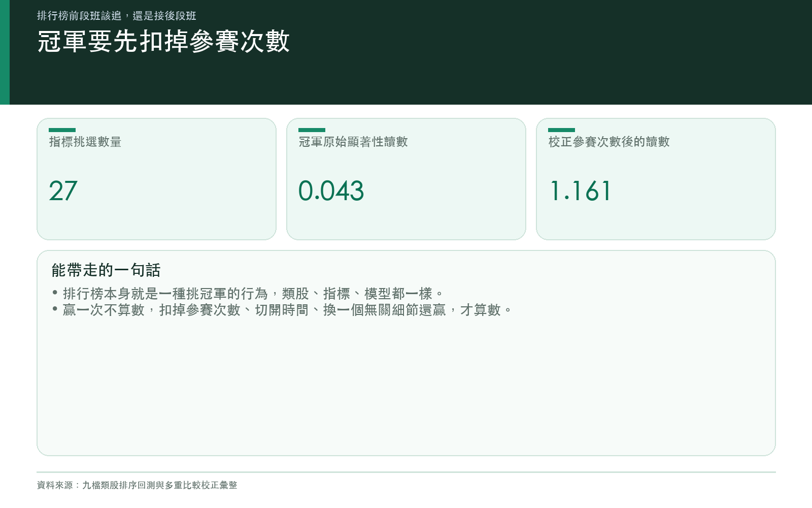Click the label 冠軍原始顯著性讀數
This screenshot has width=812, height=508.
(353, 142)
